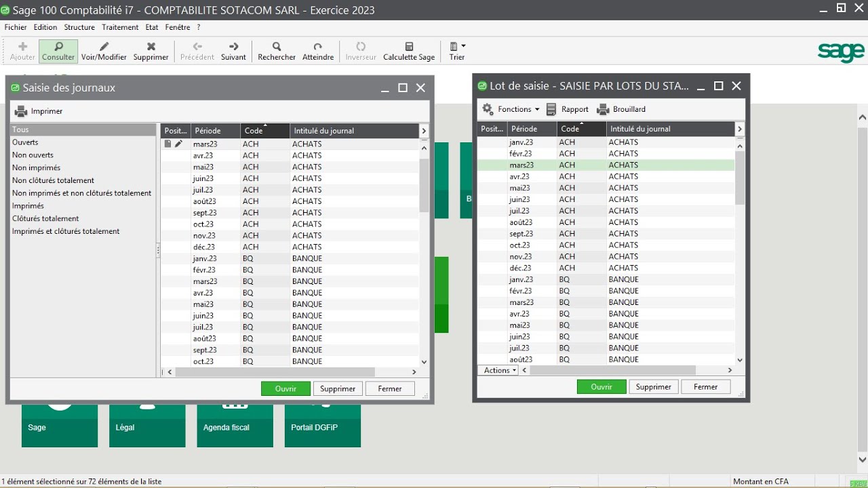868x488 pixels.
Task: Click Période header in Lot de saisie
Action: (x=532, y=129)
